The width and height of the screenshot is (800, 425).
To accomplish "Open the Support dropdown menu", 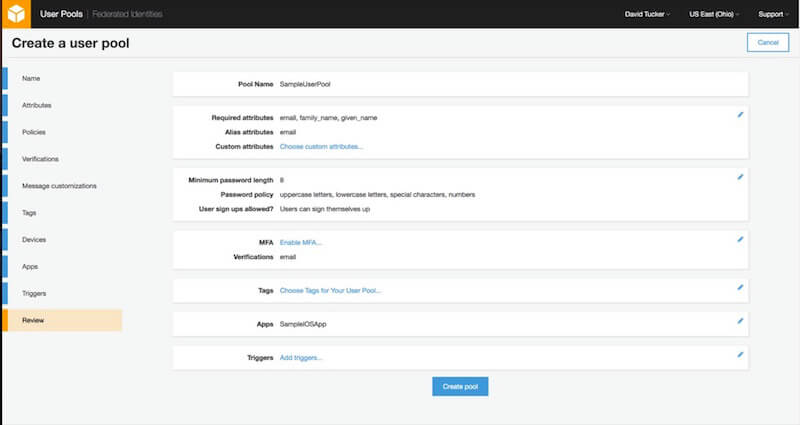I will pos(772,15).
